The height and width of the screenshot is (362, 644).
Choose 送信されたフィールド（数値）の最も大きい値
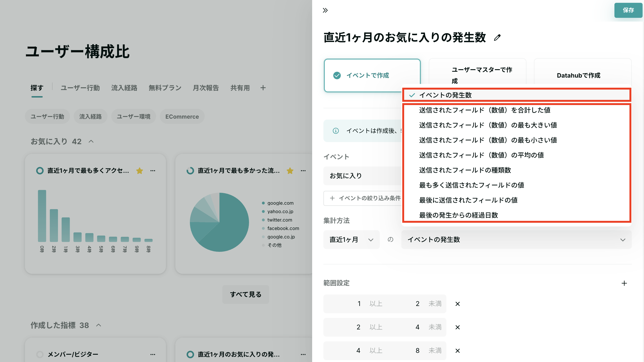(x=516, y=125)
